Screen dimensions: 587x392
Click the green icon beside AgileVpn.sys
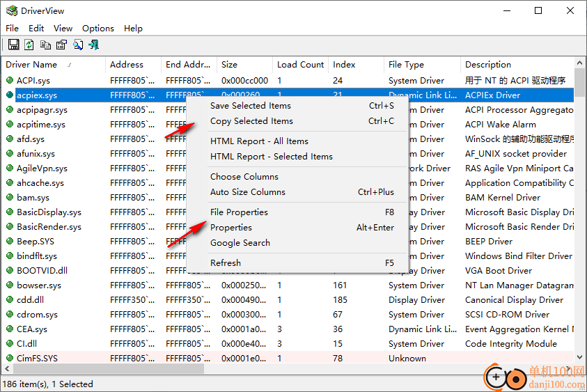point(10,168)
